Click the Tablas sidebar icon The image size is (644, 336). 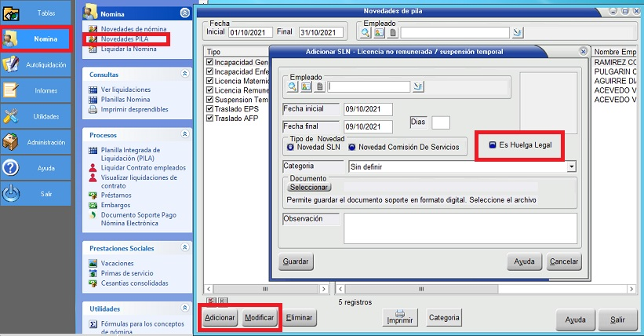11,13
